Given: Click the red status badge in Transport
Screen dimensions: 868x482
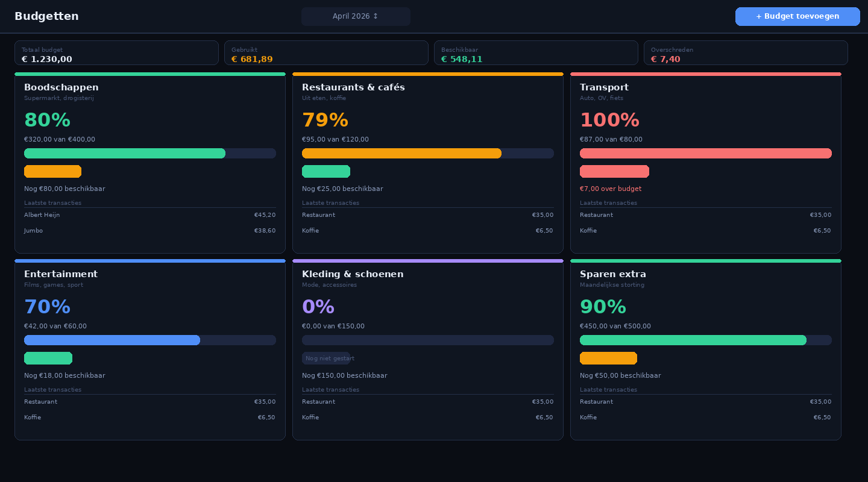Looking at the screenshot, I should [614, 172].
